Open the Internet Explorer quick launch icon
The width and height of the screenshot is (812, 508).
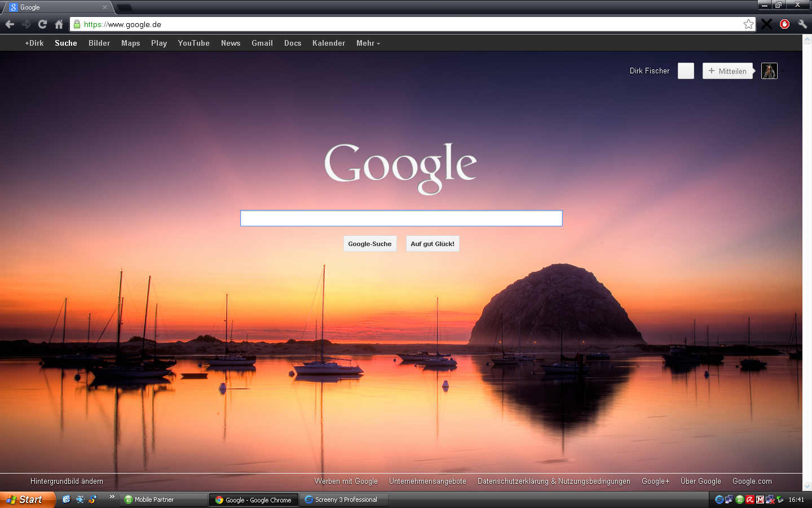pos(67,500)
